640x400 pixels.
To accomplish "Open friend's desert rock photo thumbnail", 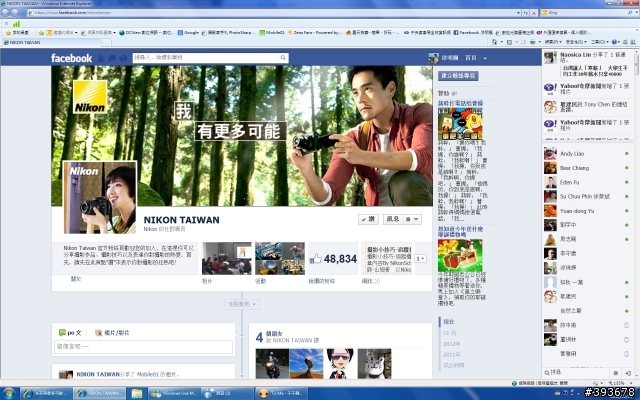I will tap(306, 363).
